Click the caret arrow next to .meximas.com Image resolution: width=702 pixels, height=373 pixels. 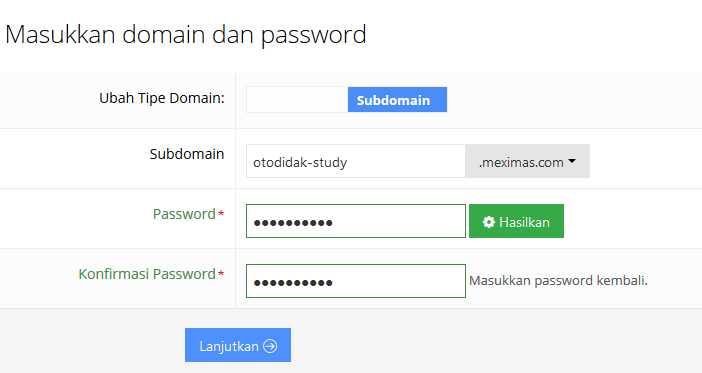pos(572,161)
